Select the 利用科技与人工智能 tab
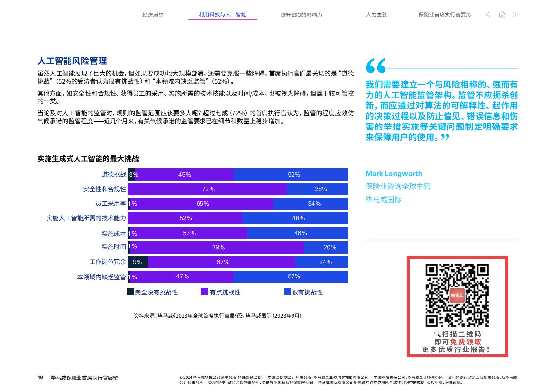 [223, 14]
